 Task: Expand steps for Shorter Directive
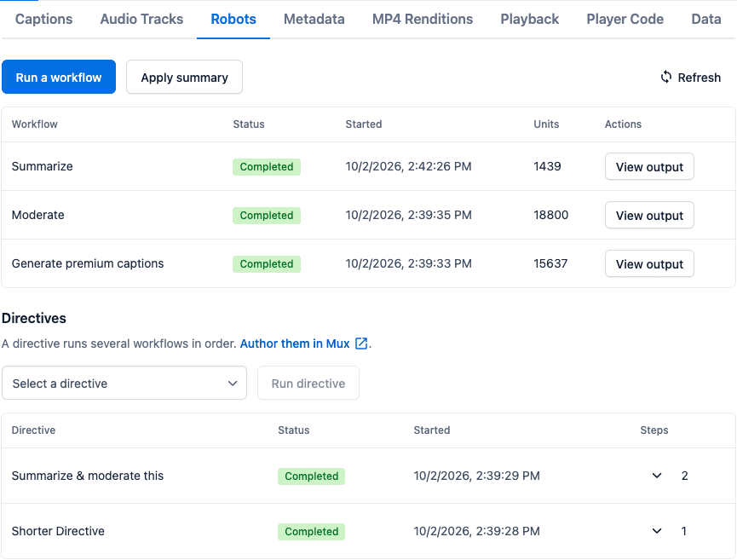[657, 531]
